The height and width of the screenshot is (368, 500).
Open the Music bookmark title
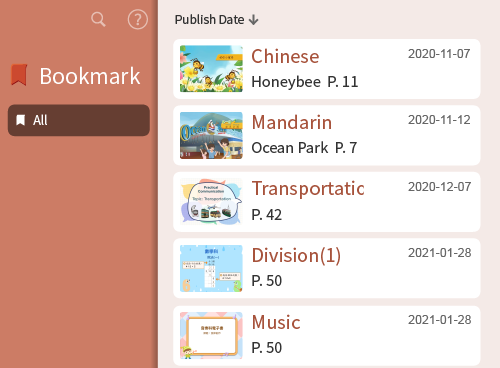276,322
